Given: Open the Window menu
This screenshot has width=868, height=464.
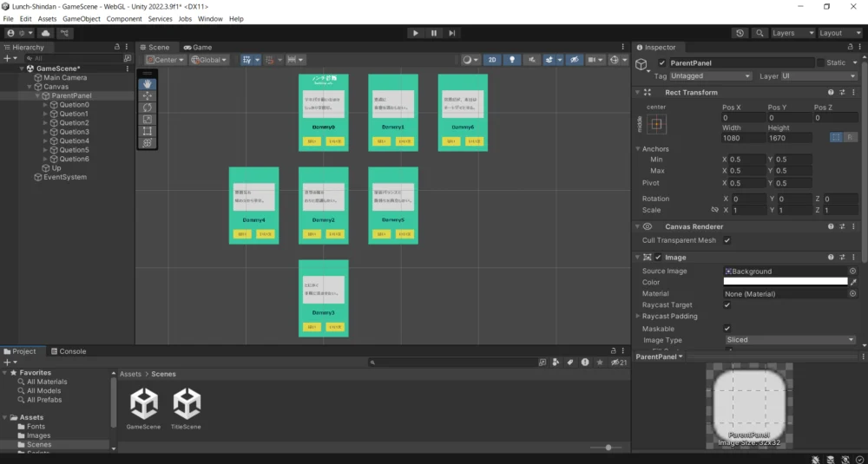Looking at the screenshot, I should pyautogui.click(x=210, y=19).
